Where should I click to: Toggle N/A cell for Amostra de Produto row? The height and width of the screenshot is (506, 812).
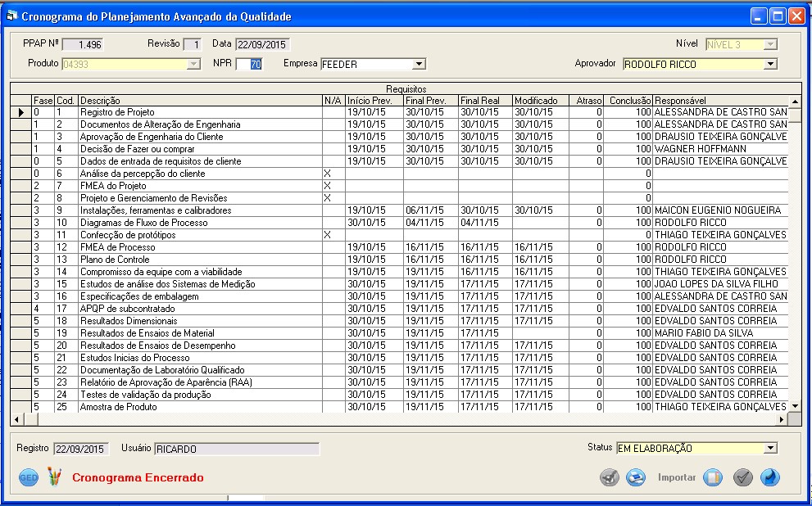(333, 407)
